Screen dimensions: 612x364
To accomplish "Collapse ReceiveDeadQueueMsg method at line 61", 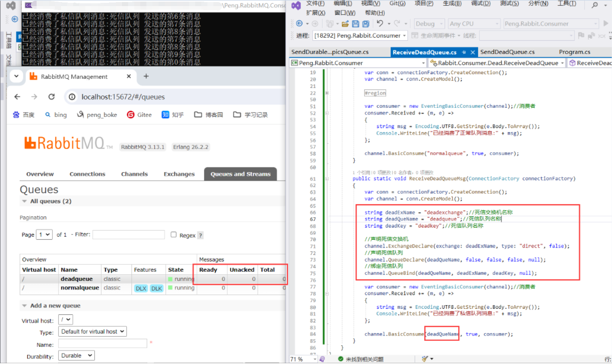I will coord(327,179).
